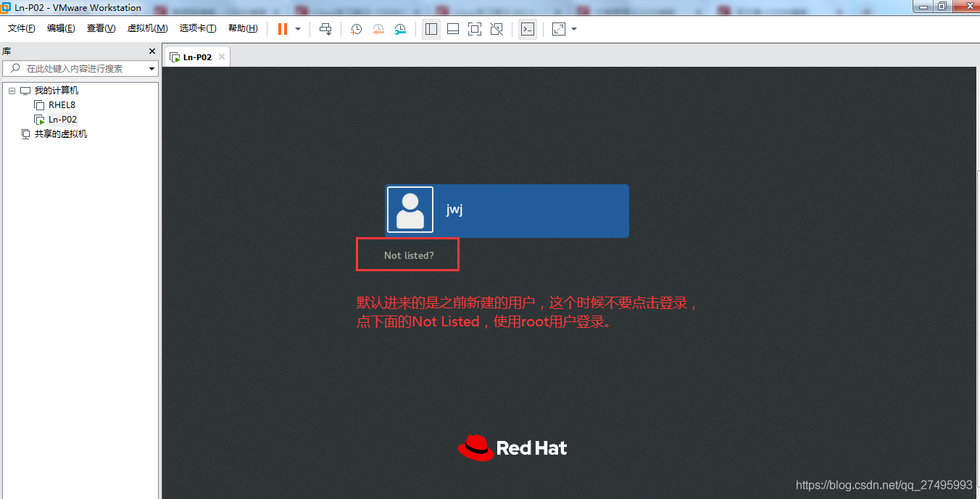Open the snapshot manager
The height and width of the screenshot is (499, 980).
[x=400, y=29]
